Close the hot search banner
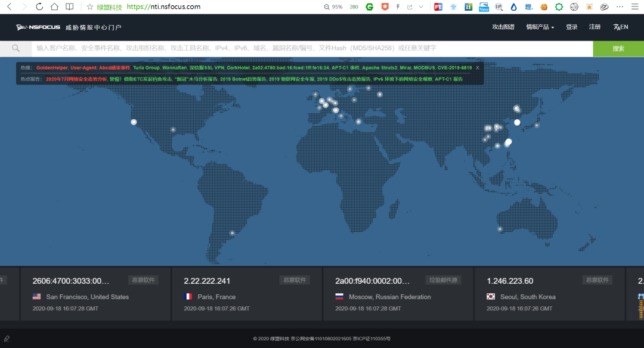This screenshot has height=348, width=644. tap(477, 68)
